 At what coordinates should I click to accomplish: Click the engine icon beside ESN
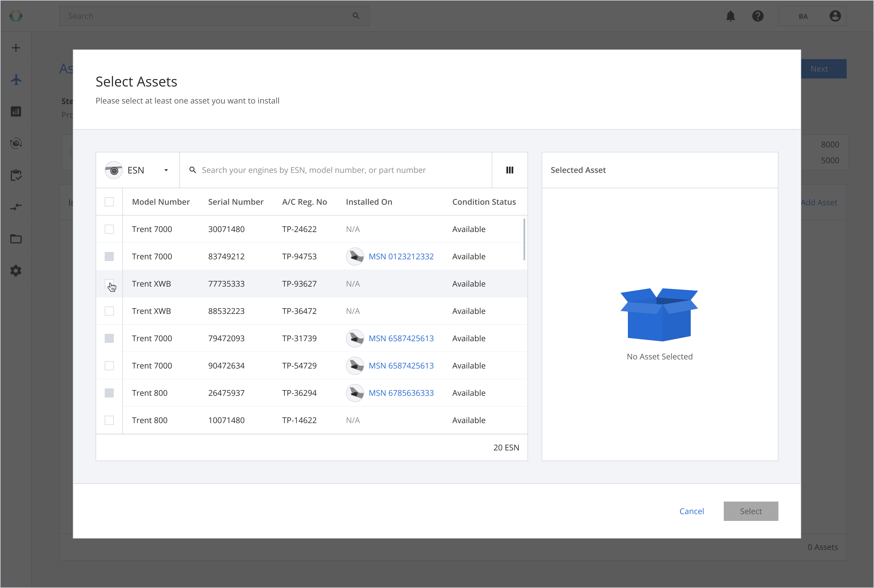coord(114,170)
